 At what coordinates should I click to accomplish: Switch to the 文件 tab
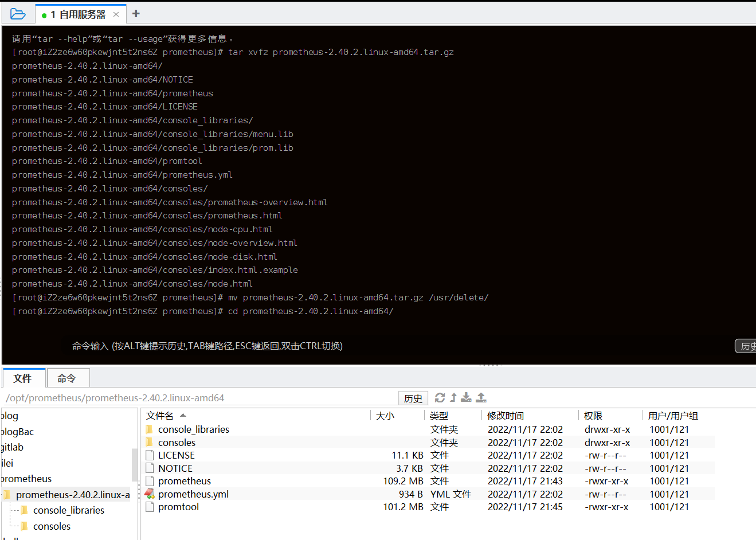click(x=23, y=378)
